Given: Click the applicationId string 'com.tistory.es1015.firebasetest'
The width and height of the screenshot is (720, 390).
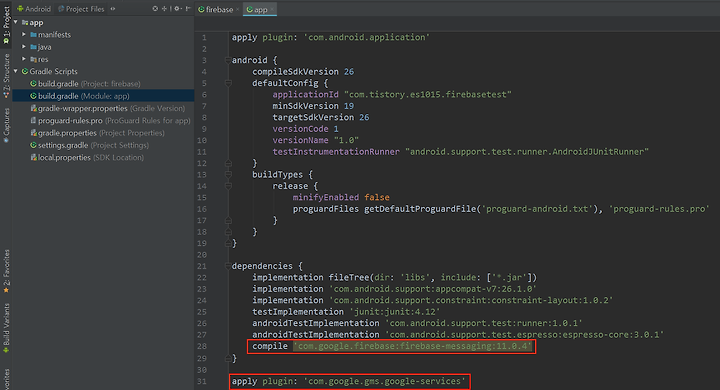Looking at the screenshot, I should coord(428,94).
